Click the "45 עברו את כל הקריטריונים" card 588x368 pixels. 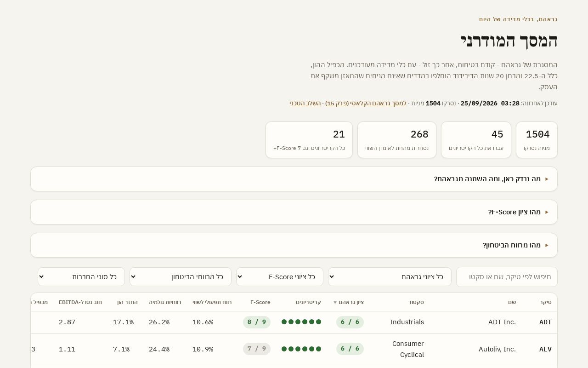pyautogui.click(x=476, y=140)
